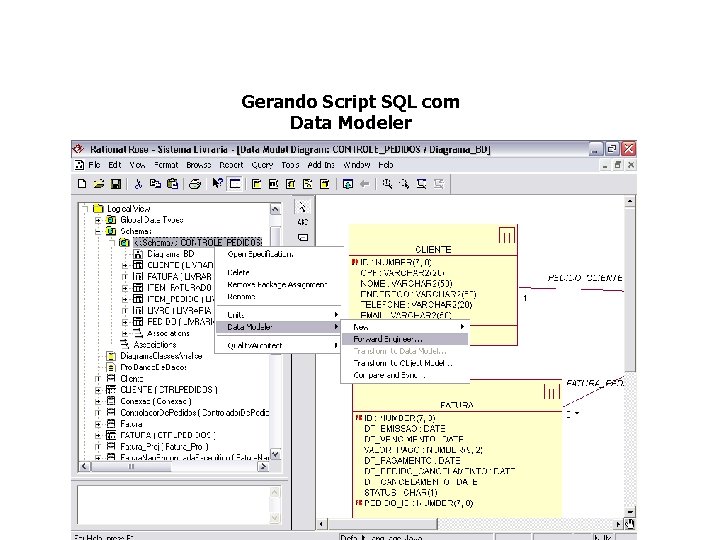Click the Browse Component Diagram icon
The width and height of the screenshot is (720, 540).
click(290, 184)
